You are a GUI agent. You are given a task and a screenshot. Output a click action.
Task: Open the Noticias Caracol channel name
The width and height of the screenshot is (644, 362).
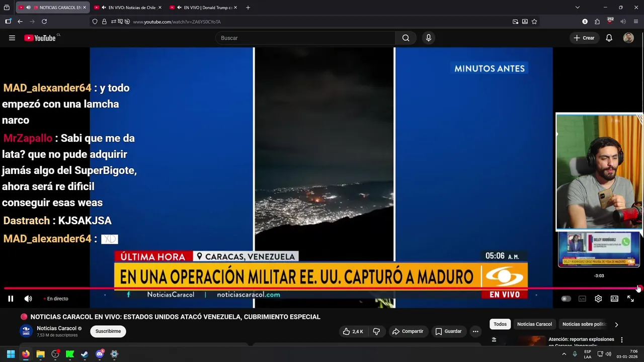coord(56,328)
